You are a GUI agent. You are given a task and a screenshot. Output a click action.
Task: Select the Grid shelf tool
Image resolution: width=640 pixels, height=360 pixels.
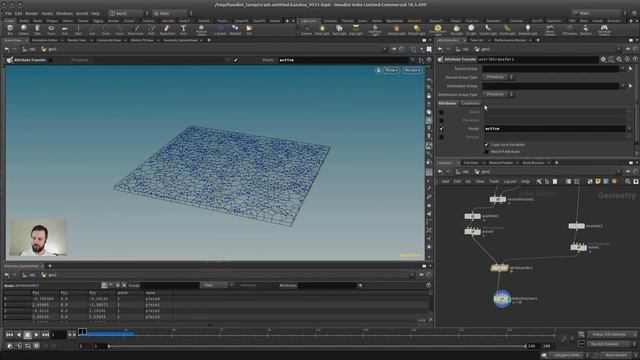click(64, 29)
